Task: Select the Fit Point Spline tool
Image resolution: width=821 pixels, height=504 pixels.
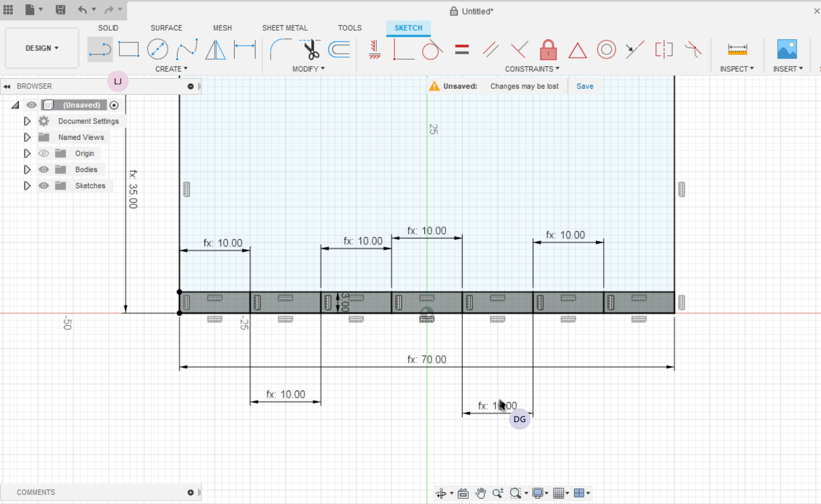Action: pos(187,49)
